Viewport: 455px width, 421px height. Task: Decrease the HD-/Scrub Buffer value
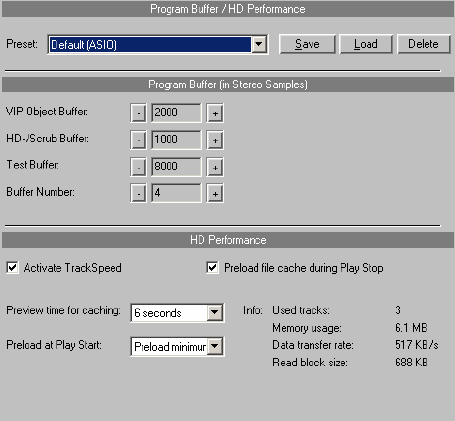[138, 140]
